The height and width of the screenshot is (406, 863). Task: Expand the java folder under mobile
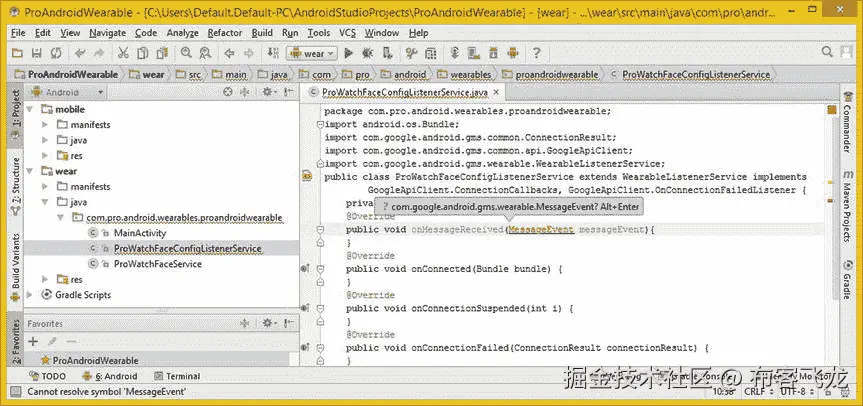[45, 140]
